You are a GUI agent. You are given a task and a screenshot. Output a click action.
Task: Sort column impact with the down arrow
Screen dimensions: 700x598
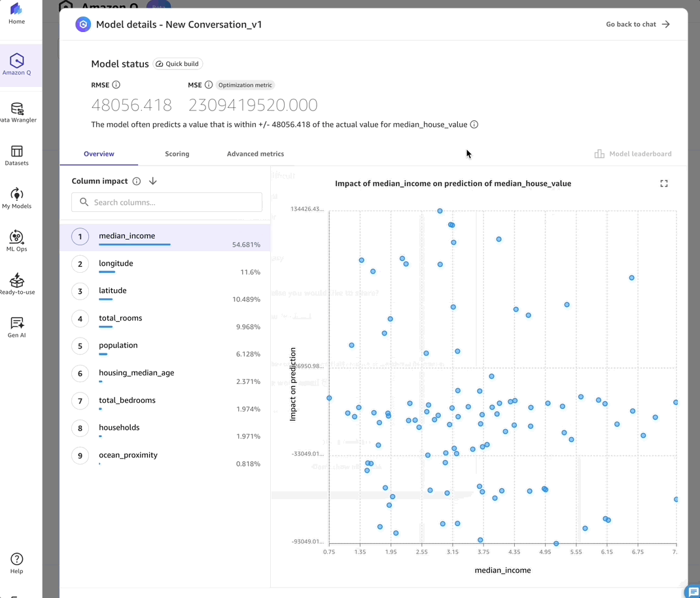coord(152,181)
